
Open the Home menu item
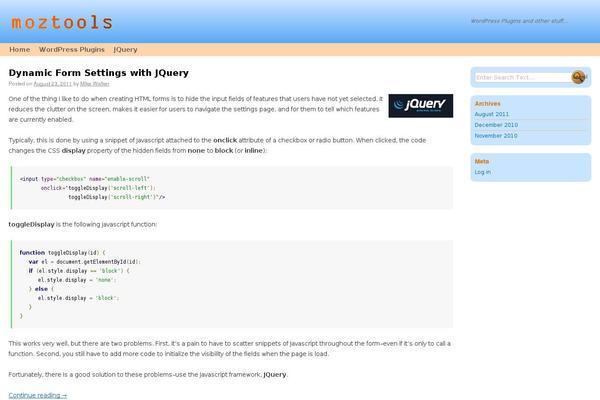(x=20, y=49)
